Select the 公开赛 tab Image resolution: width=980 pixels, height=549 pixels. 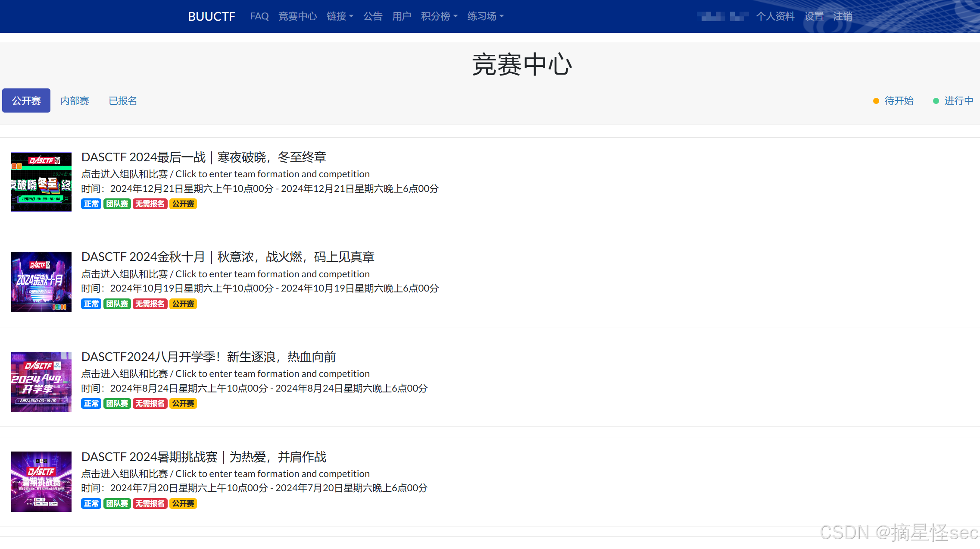click(x=26, y=101)
